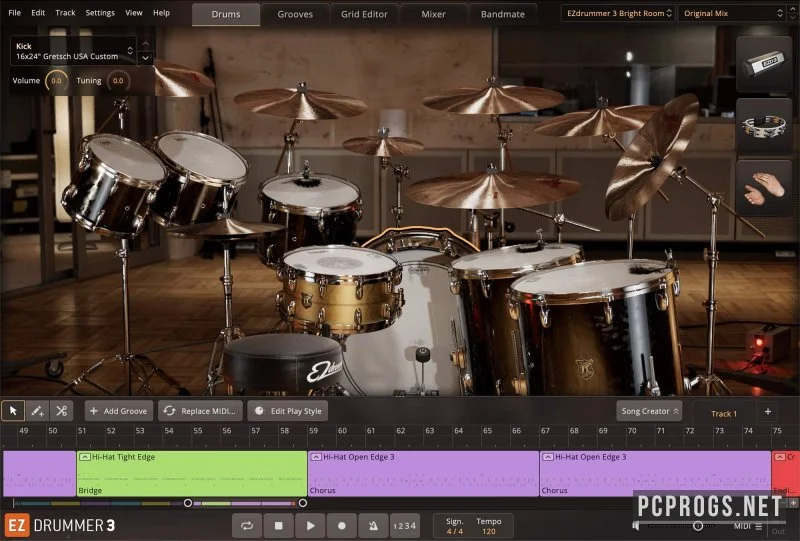Switch to the Grid Editor tab
Screen dimensions: 800x541
click(364, 14)
